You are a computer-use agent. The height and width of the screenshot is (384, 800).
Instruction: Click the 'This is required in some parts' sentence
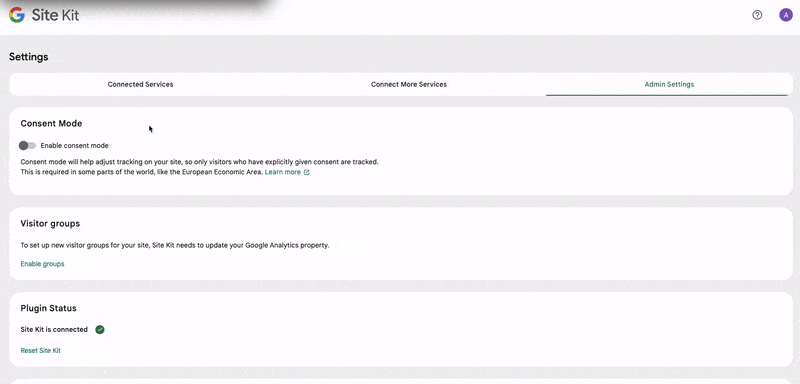141,172
